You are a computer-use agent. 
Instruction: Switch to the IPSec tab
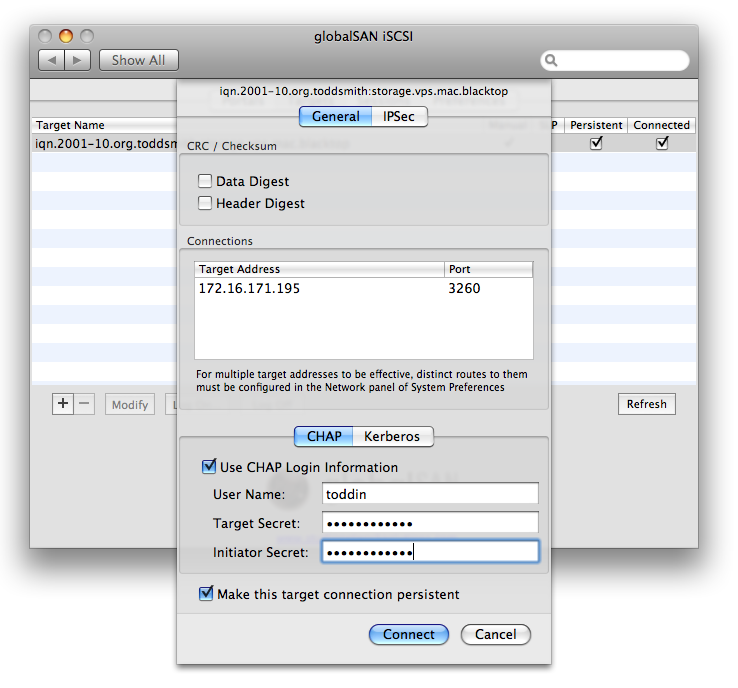[x=399, y=116]
